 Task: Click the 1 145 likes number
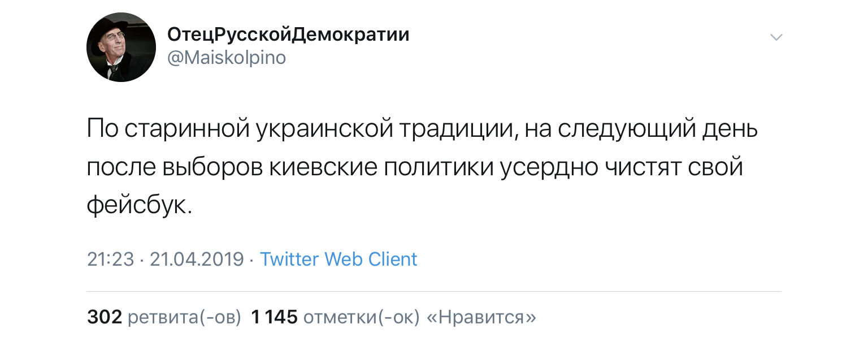tap(274, 317)
